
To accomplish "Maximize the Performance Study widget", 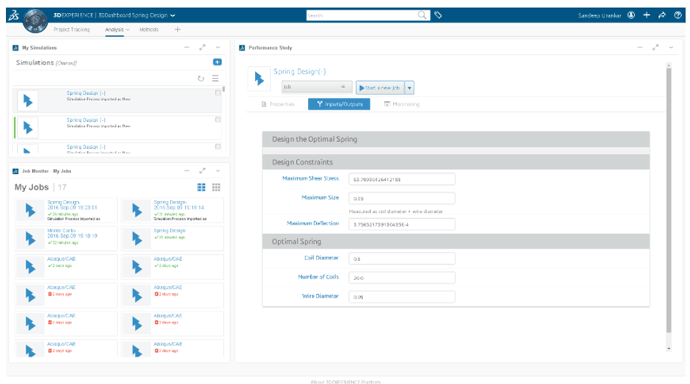I will coord(655,47).
